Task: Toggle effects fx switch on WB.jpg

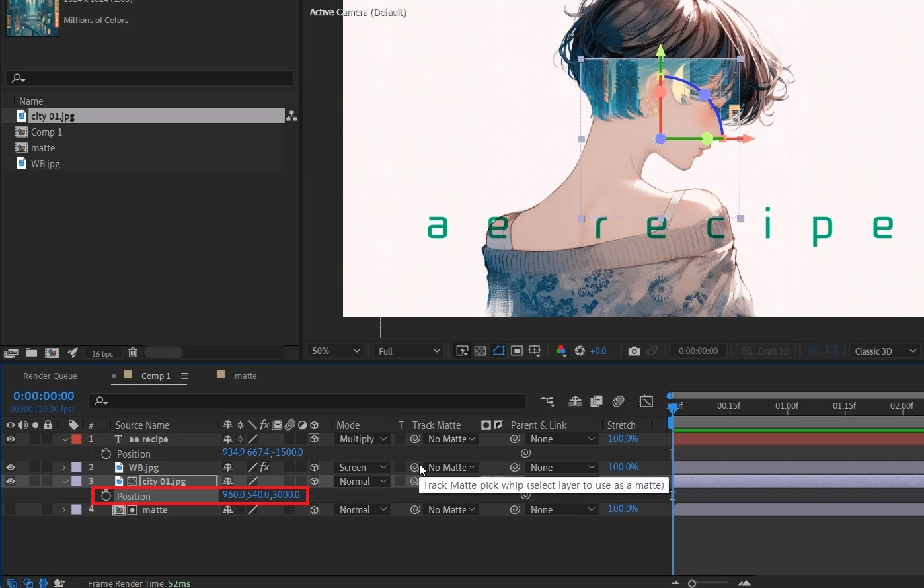Action: point(264,468)
